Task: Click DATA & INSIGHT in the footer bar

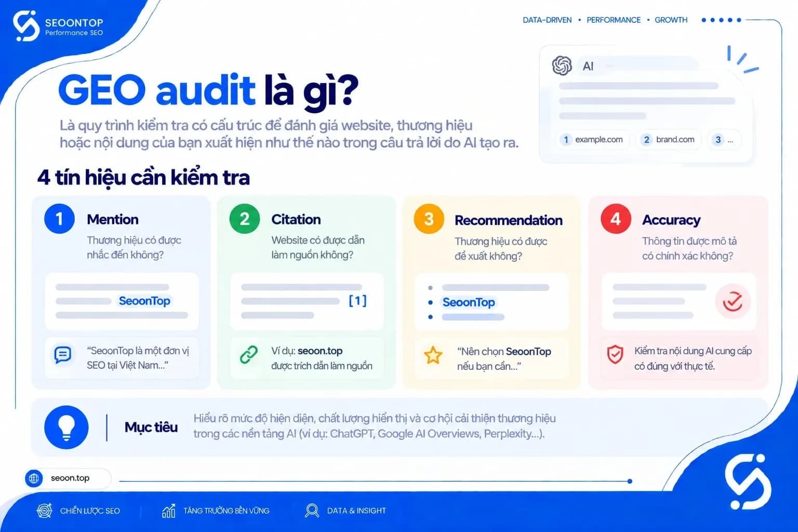Action: (356, 511)
